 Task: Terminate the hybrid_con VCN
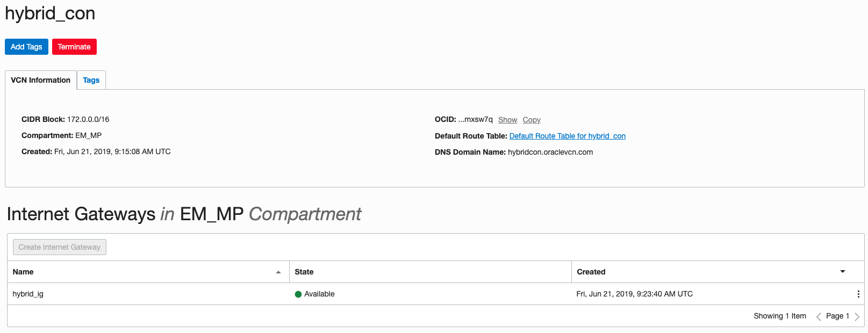coord(74,47)
